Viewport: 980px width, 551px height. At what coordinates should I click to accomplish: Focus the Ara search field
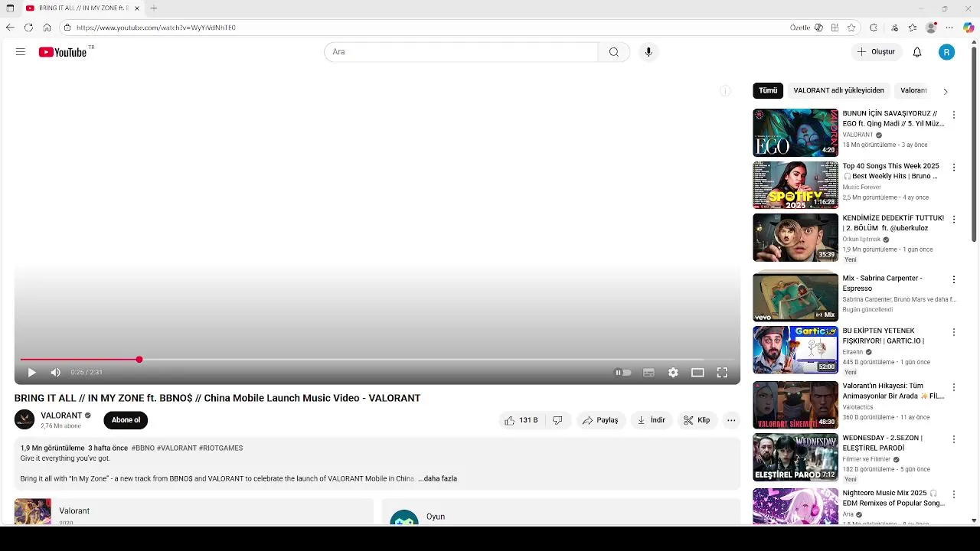click(461, 52)
